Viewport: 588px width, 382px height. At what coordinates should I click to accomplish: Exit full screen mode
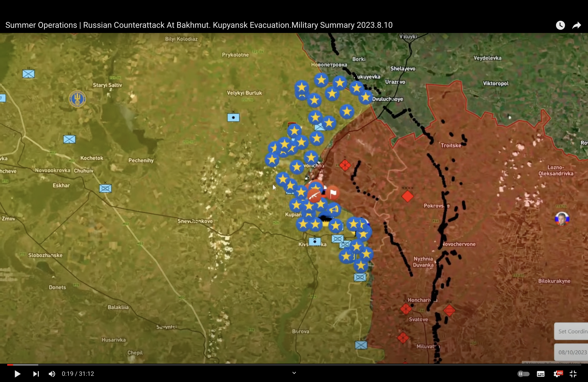point(573,374)
